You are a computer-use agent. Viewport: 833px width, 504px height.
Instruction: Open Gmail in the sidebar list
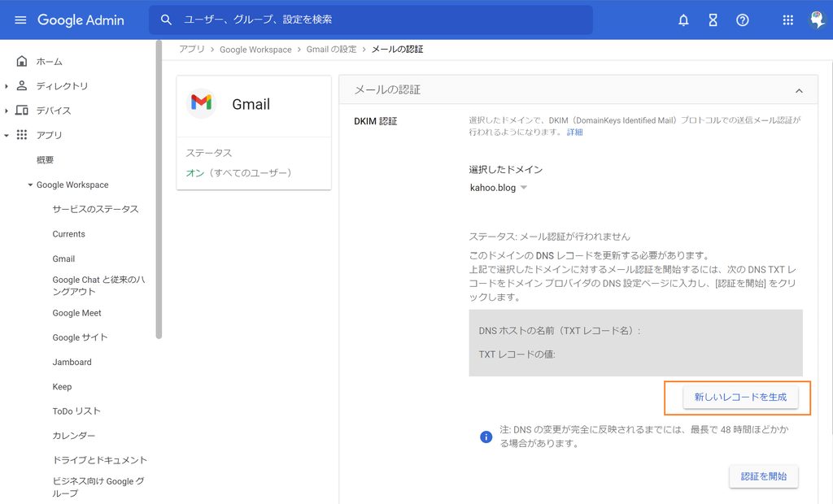tap(63, 259)
